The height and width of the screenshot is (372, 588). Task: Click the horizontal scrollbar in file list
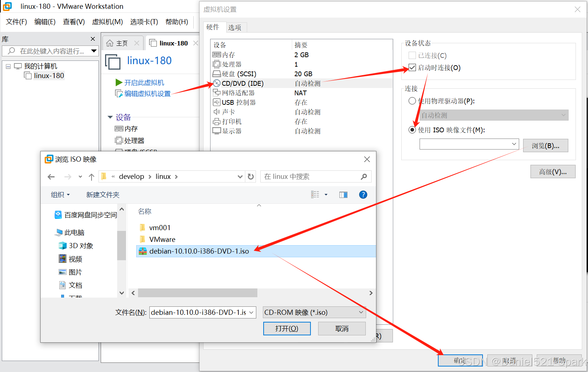(198, 293)
